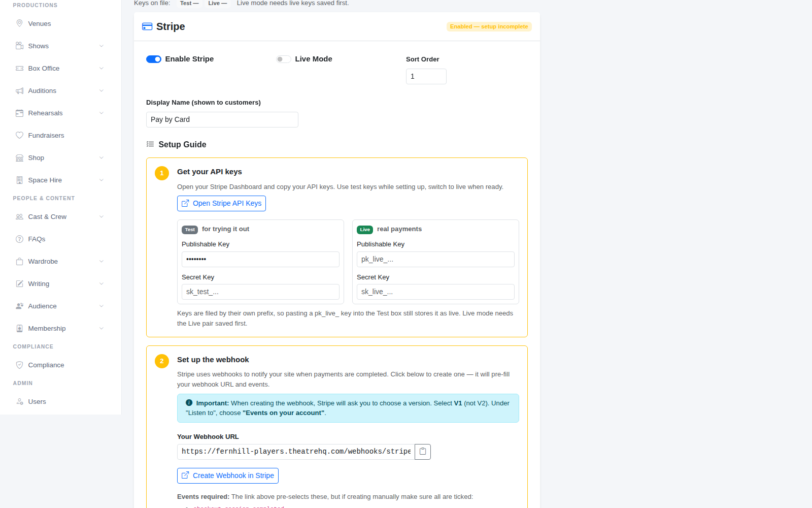The height and width of the screenshot is (508, 812).
Task: Click the Auditions megaphone icon
Action: pyautogui.click(x=19, y=90)
